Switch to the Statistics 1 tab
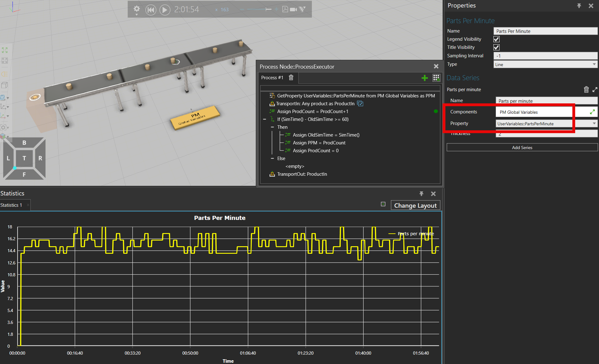599x364 pixels. point(11,205)
